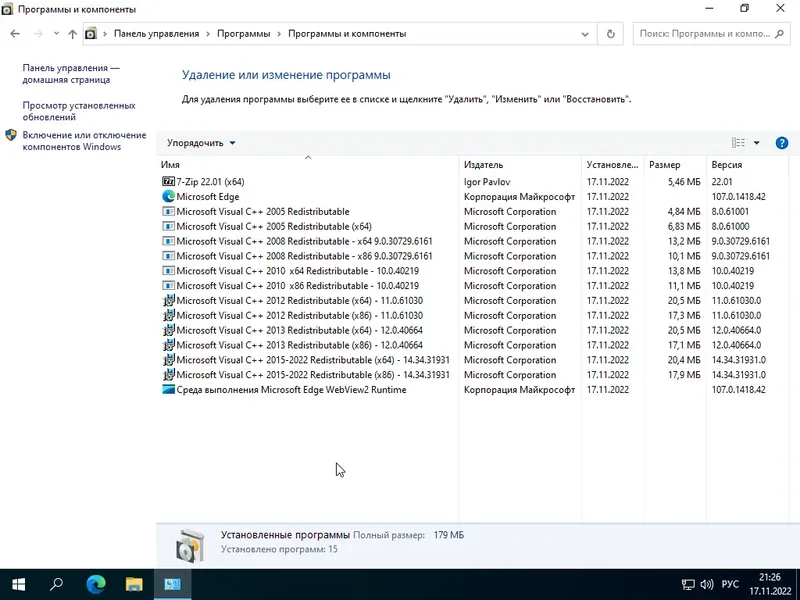Click the shield icon beside Windows components link
This screenshot has height=600, width=800.
pyautogui.click(x=11, y=135)
